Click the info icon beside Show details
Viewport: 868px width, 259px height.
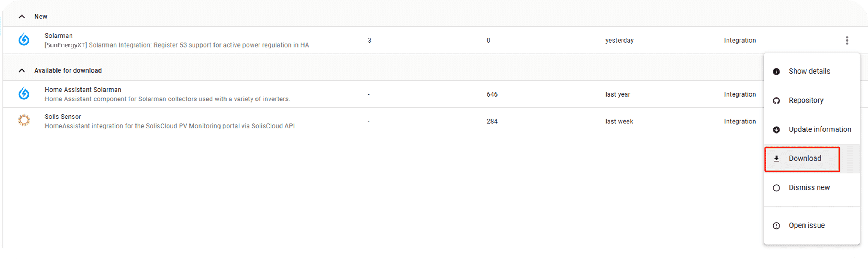(776, 72)
